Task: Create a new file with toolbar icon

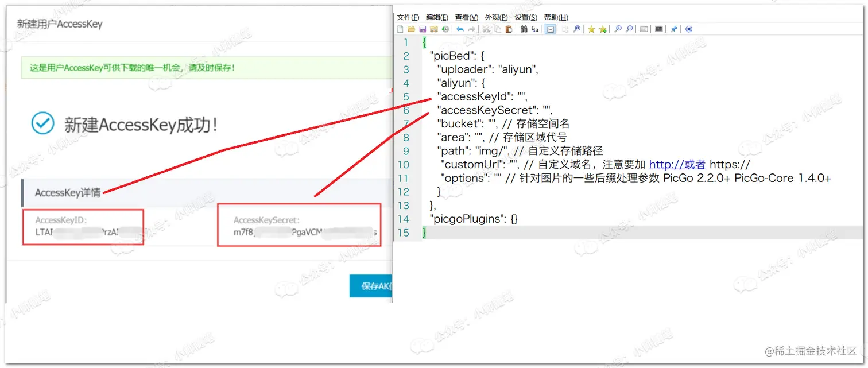Action: (x=400, y=29)
